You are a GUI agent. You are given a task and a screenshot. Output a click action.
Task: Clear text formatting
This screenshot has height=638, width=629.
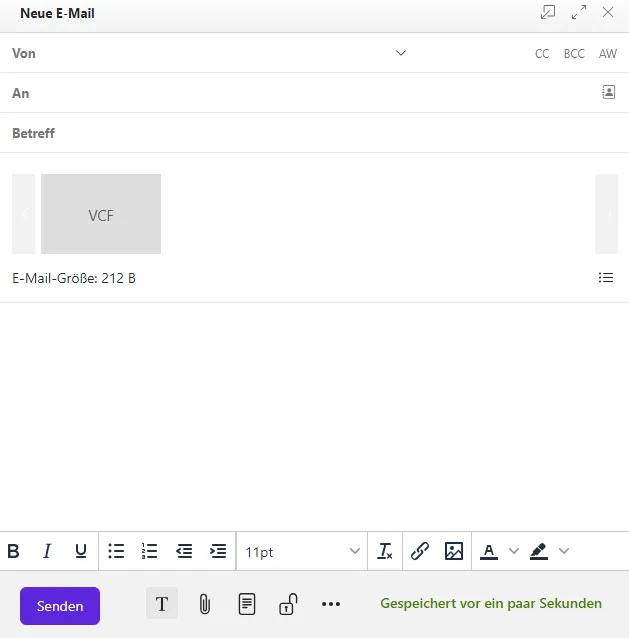point(385,551)
